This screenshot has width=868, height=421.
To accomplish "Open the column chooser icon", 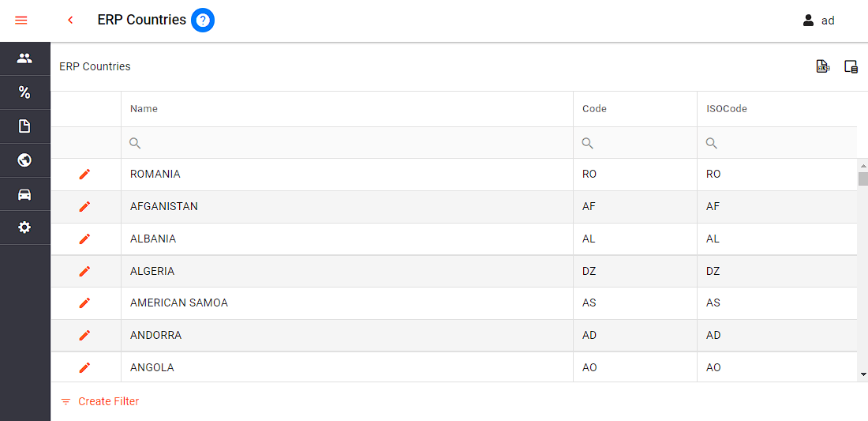I will pos(851,67).
